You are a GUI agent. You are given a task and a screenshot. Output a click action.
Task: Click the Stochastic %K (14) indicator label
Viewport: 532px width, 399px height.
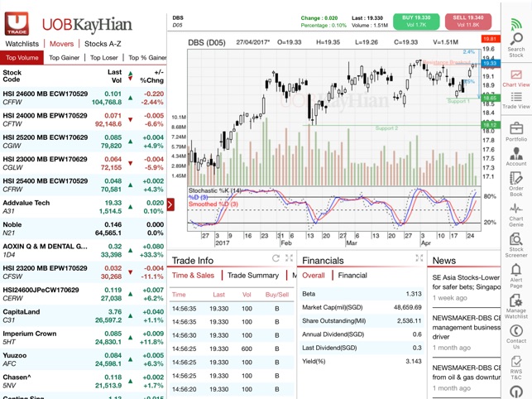point(215,190)
